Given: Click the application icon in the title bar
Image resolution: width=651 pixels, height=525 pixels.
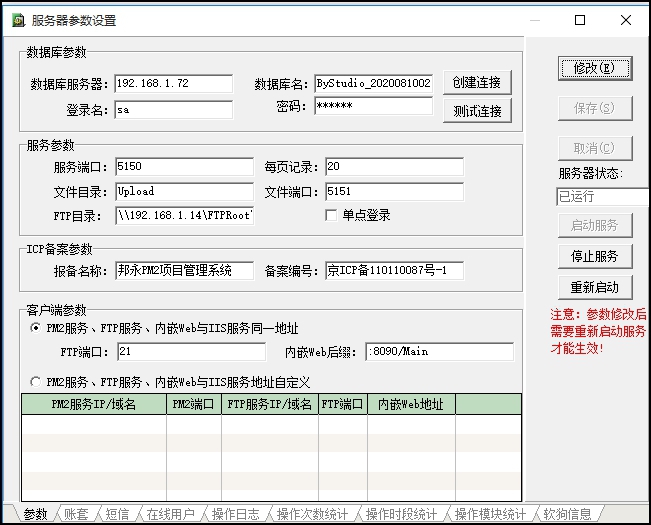Looking at the screenshot, I should (17, 20).
